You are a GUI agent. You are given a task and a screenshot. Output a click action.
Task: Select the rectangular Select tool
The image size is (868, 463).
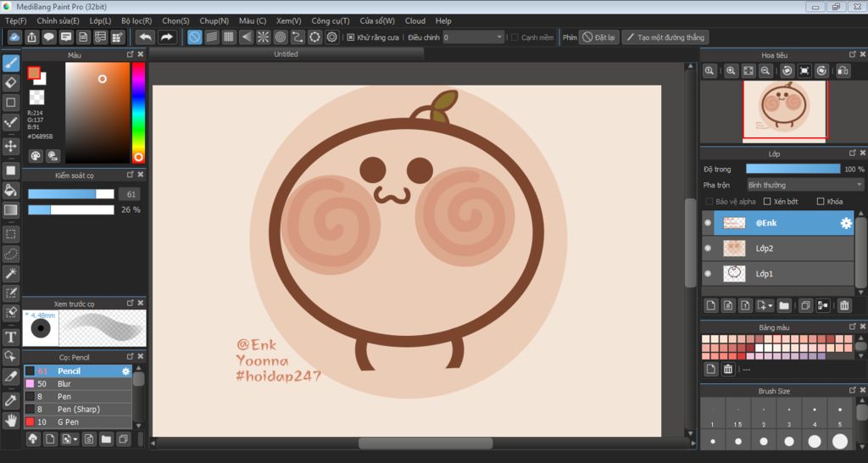tap(10, 234)
